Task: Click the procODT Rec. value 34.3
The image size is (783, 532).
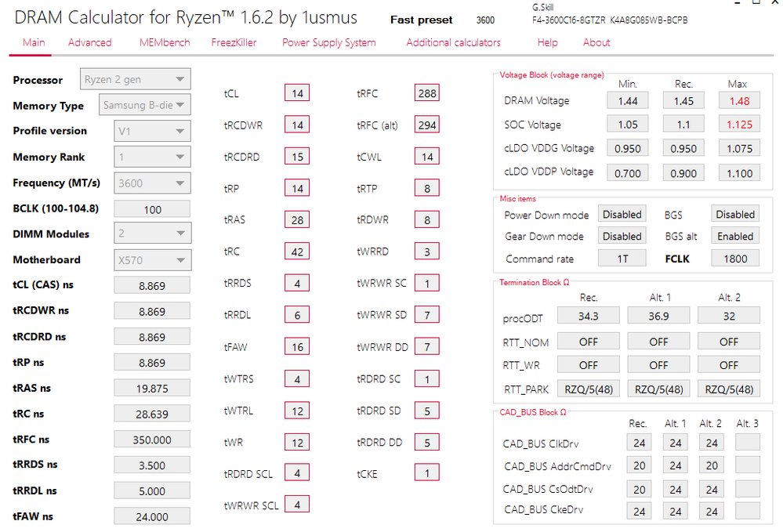Action: (589, 316)
